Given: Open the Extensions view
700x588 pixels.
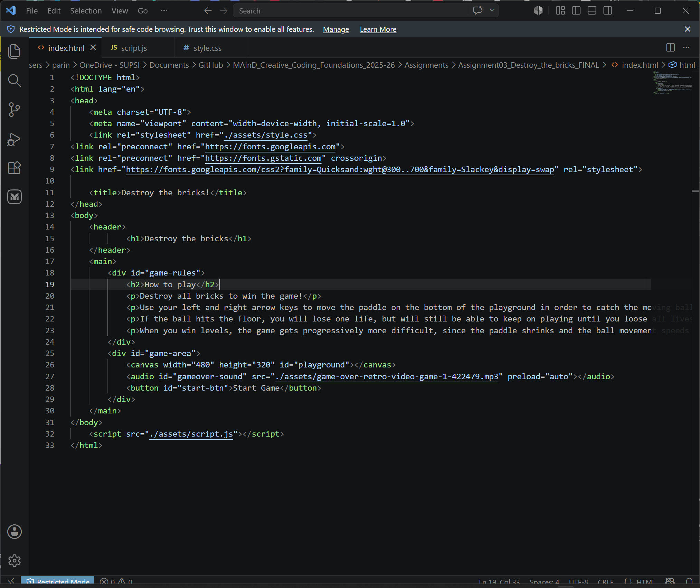Looking at the screenshot, I should click(x=14, y=168).
